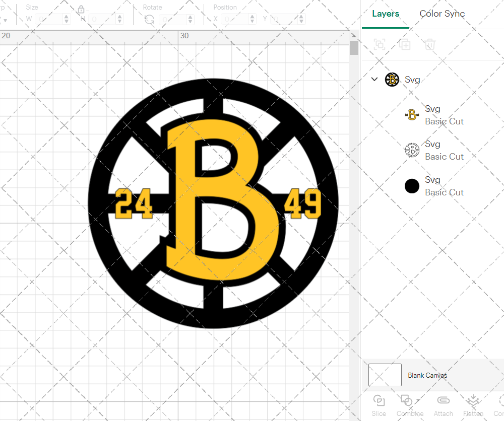This screenshot has width=504, height=421.
Task: Click the rotate icon beside Rotate field
Action: (x=150, y=20)
